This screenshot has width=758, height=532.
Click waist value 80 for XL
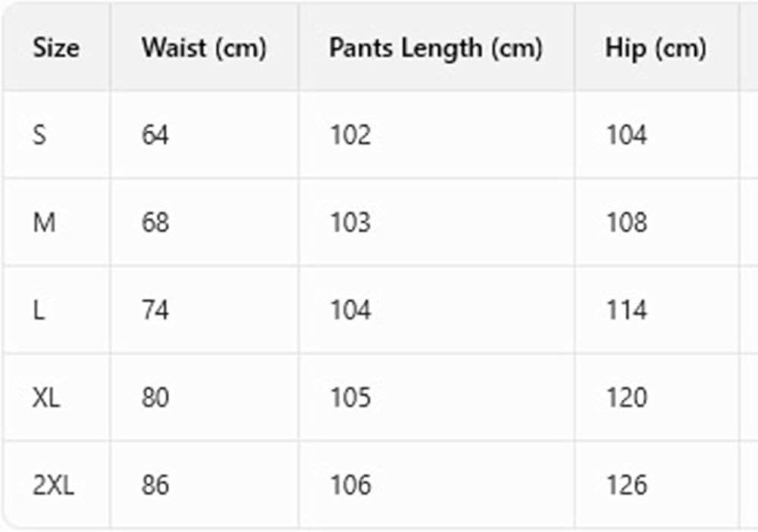click(155, 398)
